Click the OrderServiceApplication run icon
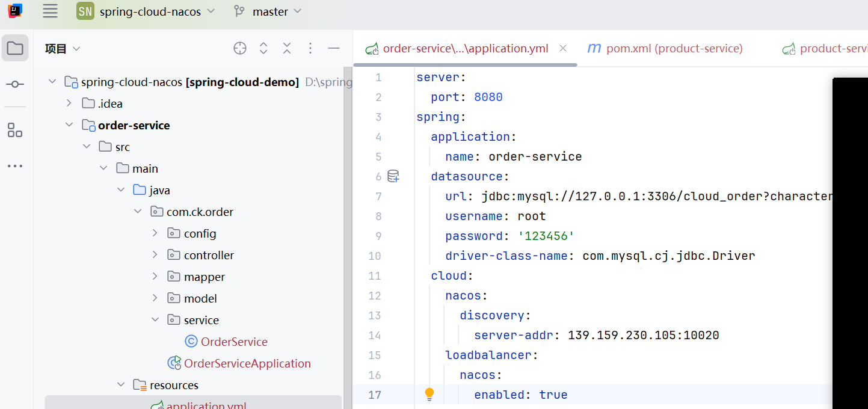The image size is (868, 409). click(x=174, y=363)
